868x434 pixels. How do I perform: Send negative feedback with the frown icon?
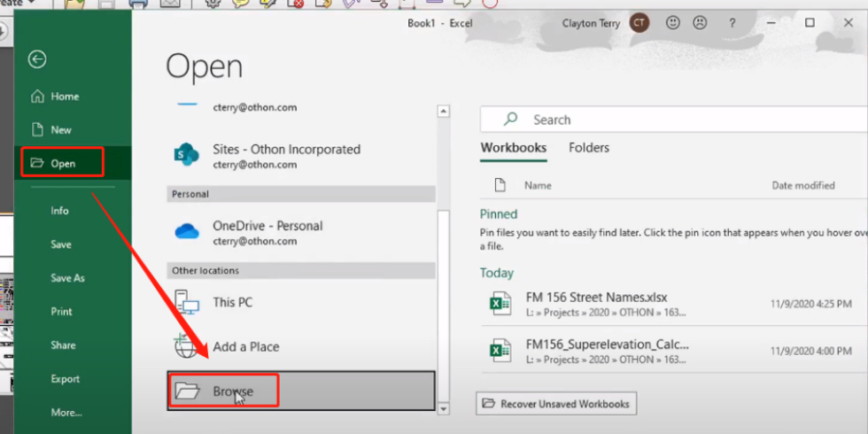click(x=701, y=23)
